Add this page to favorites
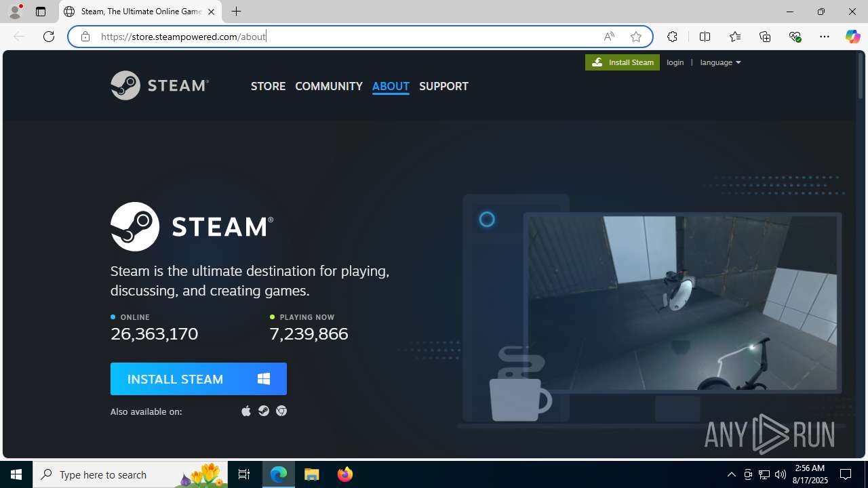Screen dimensions: 868x488 636,37
